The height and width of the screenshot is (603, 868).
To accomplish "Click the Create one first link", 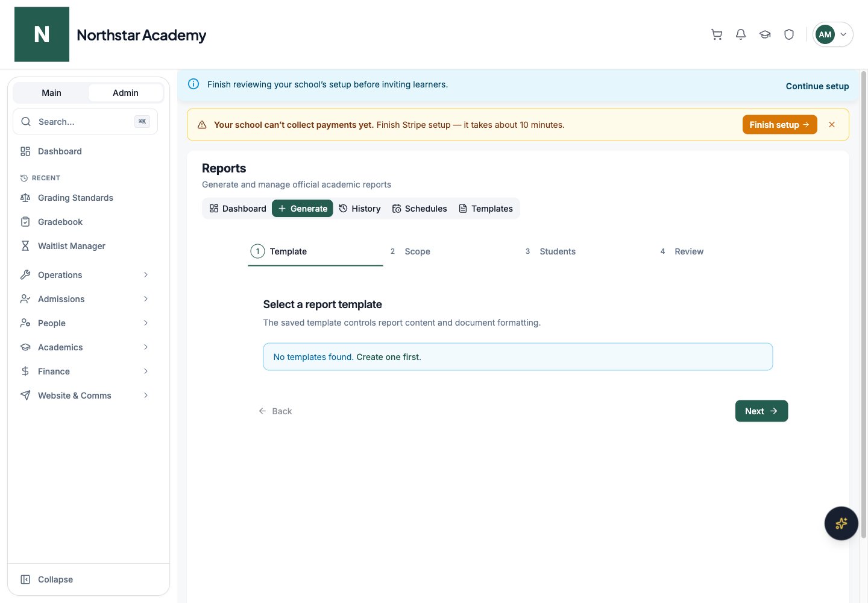I will click(389, 357).
